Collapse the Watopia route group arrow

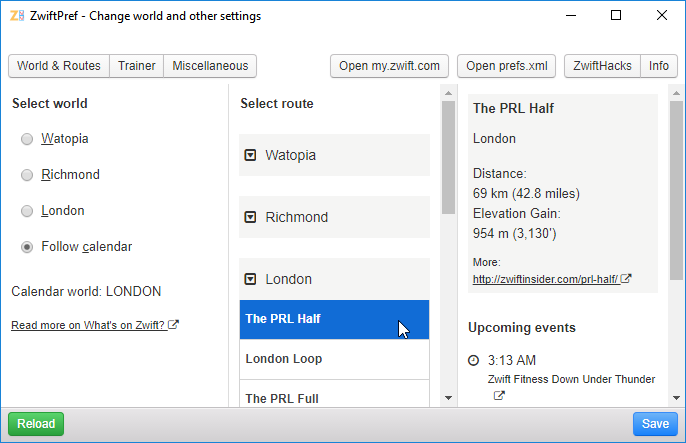(250, 155)
